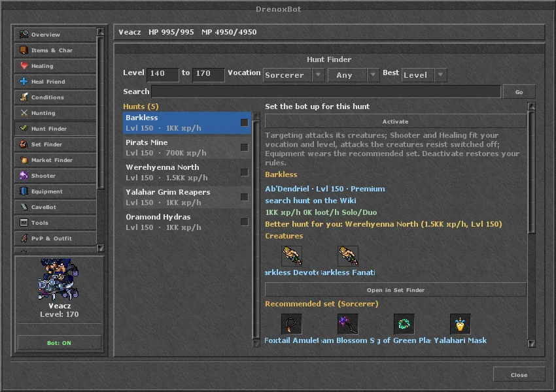556x392 pixels.
Task: Click the Dream Blossom Staff item icon
Action: coord(348,323)
